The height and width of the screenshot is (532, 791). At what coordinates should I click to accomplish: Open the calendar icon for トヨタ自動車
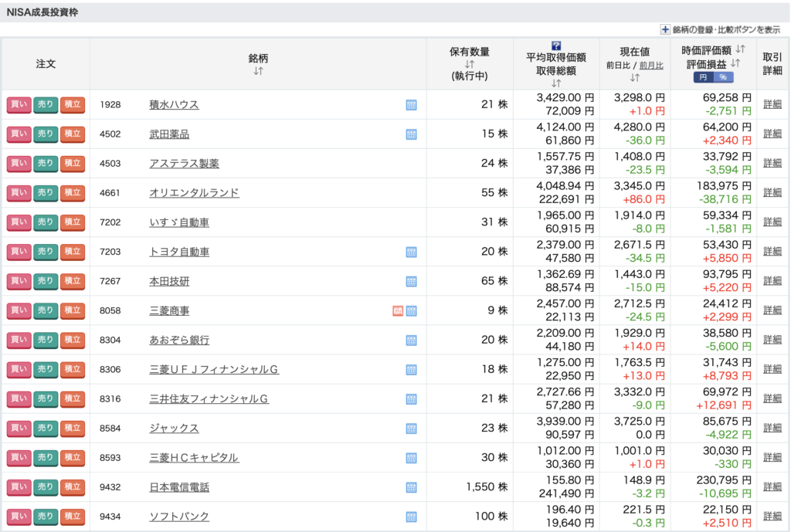(411, 252)
